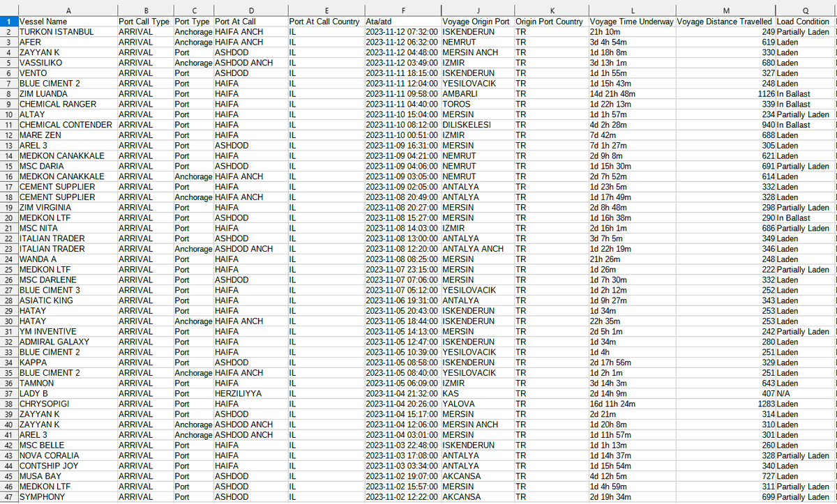The width and height of the screenshot is (837, 504).
Task: Click the AMBARLI origin port cell
Action: pos(478,94)
